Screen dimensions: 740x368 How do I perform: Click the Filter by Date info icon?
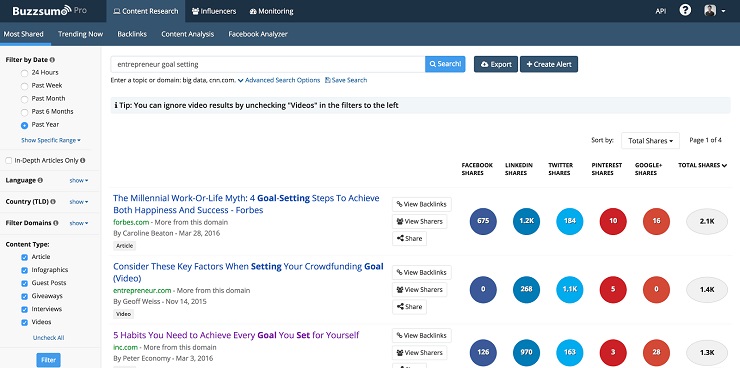[x=52, y=60]
